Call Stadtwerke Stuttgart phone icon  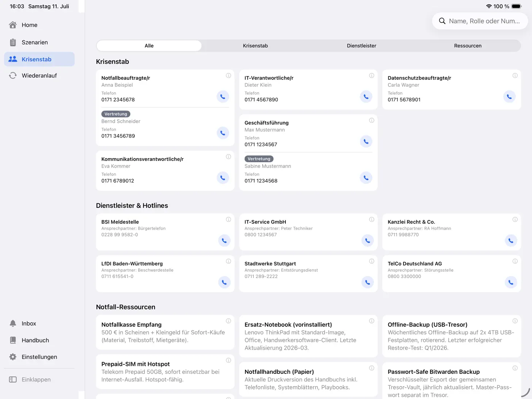pyautogui.click(x=367, y=282)
